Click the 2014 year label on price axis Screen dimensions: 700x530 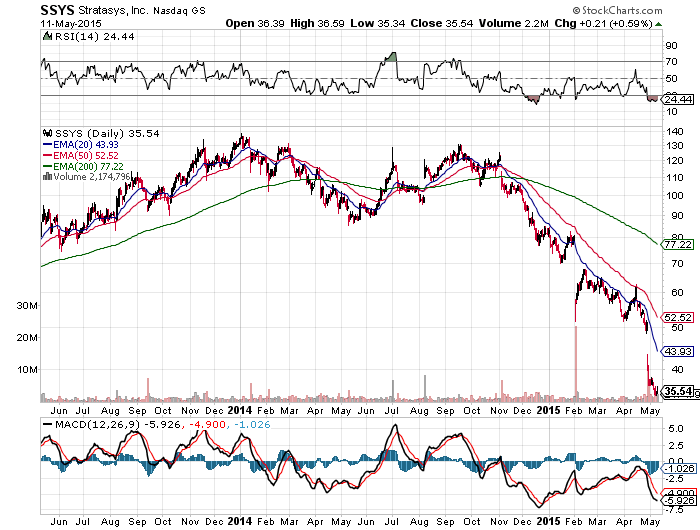coord(240,410)
